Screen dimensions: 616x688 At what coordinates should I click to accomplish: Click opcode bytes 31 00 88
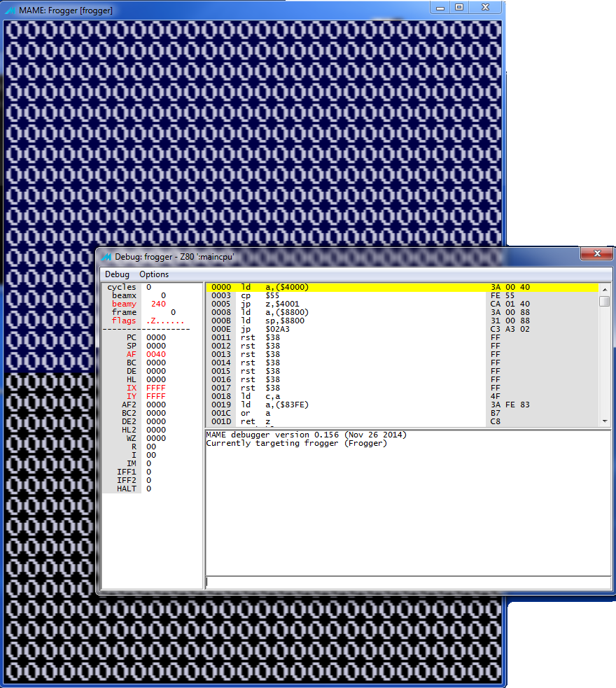click(510, 321)
